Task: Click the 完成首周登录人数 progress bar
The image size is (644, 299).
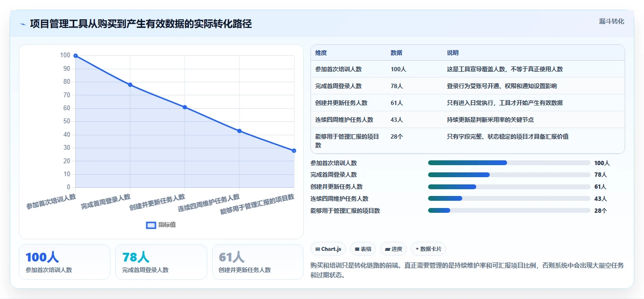Action: point(509,175)
